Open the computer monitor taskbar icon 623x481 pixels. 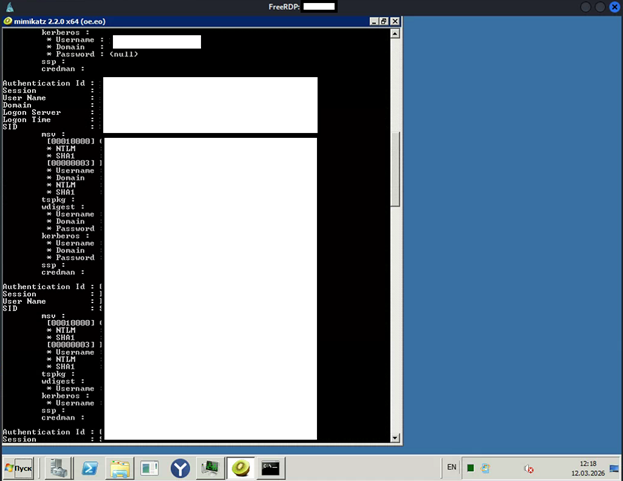coord(210,469)
